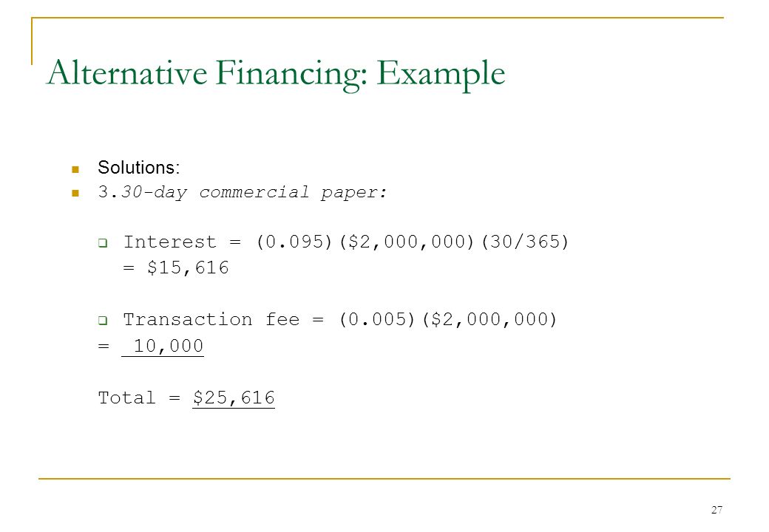Click the $15,616 interest result

pyautogui.click(x=188, y=268)
